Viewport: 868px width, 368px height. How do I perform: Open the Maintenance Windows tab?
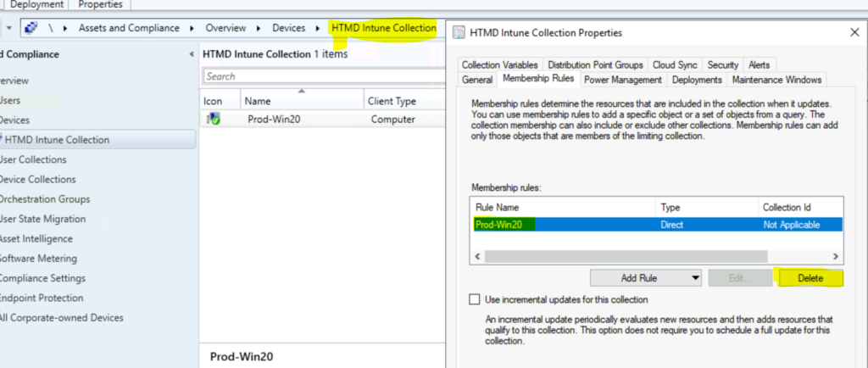(x=776, y=80)
